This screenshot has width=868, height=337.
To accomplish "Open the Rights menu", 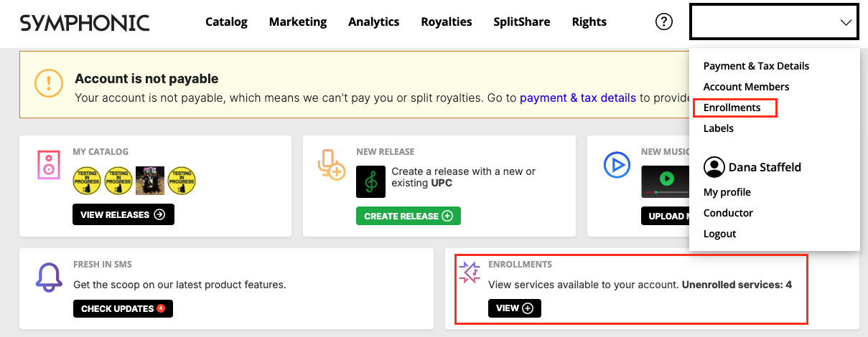I will pyautogui.click(x=589, y=22).
